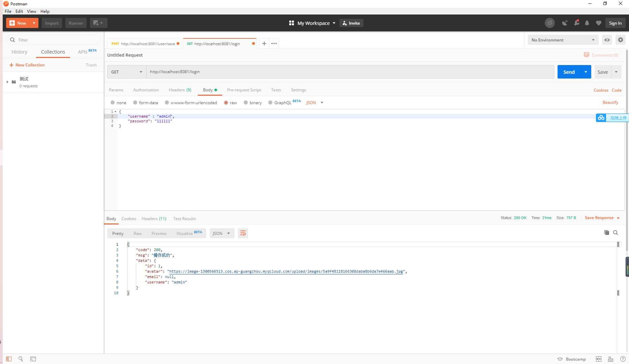Open response Headers (11) tab
The width and height of the screenshot is (629, 364).
tap(154, 219)
